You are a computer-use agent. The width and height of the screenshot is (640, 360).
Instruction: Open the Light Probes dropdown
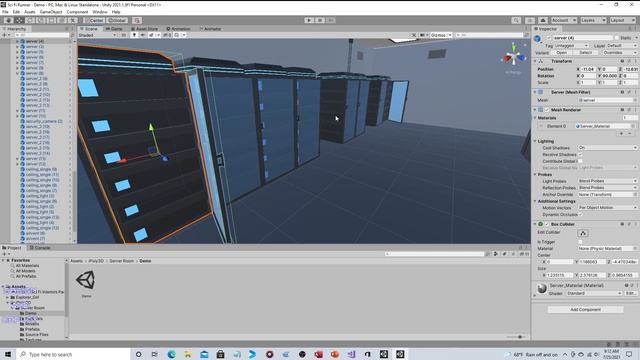coord(607,181)
